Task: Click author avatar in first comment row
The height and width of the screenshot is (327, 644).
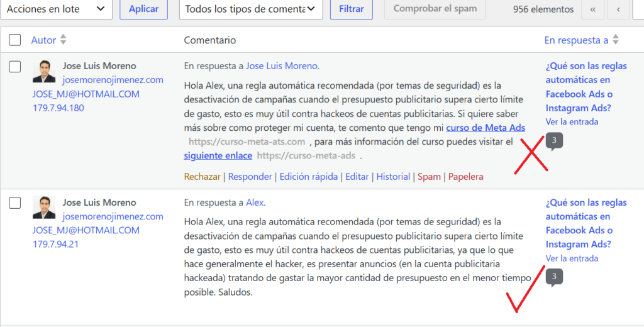Action: [x=44, y=72]
